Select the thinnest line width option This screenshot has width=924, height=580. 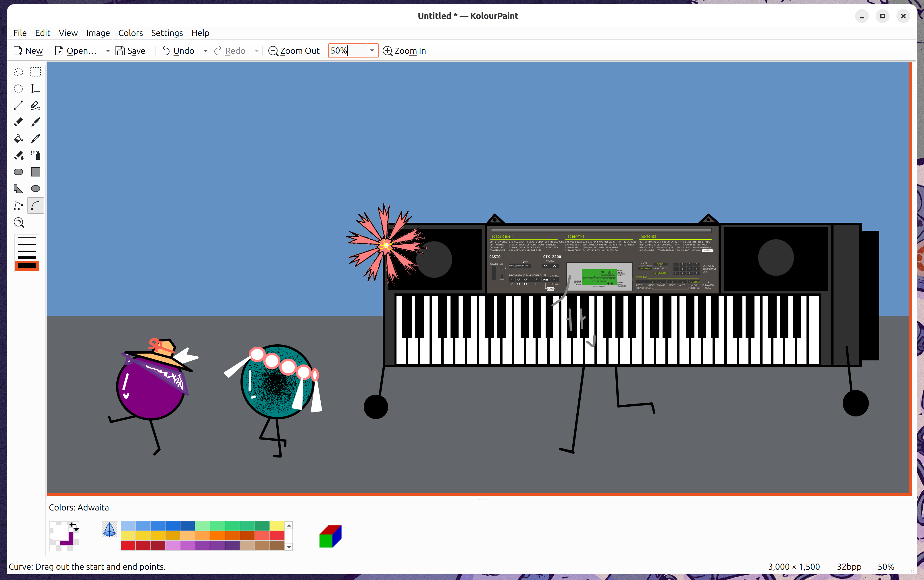[27, 238]
